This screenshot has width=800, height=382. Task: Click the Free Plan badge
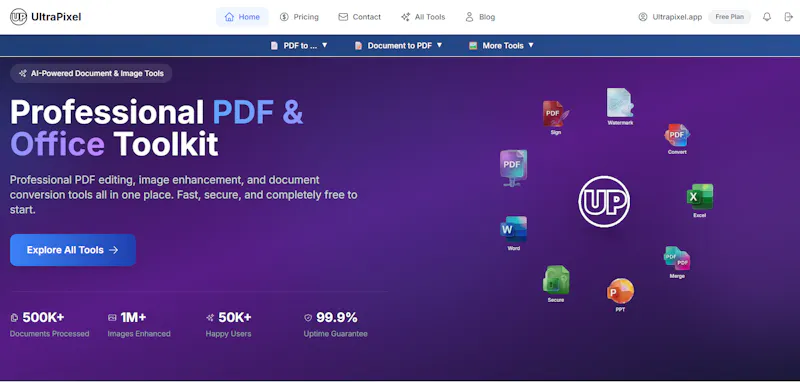pyautogui.click(x=730, y=17)
